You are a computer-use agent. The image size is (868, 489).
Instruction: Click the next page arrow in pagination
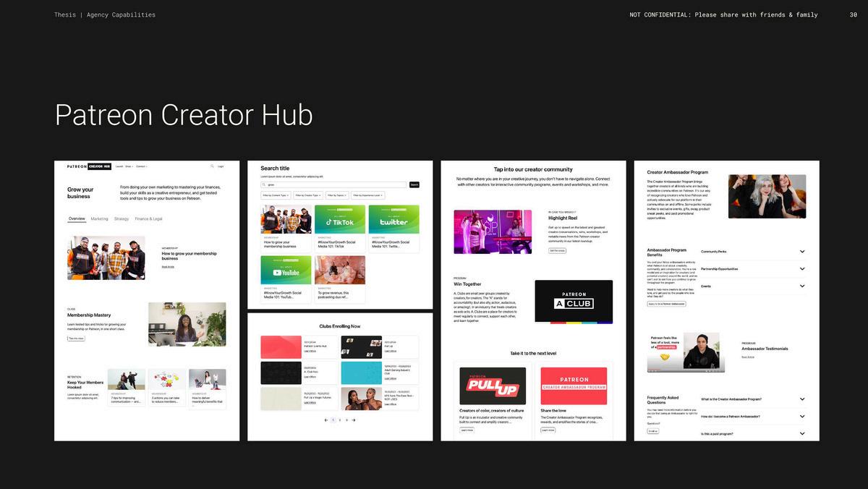(354, 420)
